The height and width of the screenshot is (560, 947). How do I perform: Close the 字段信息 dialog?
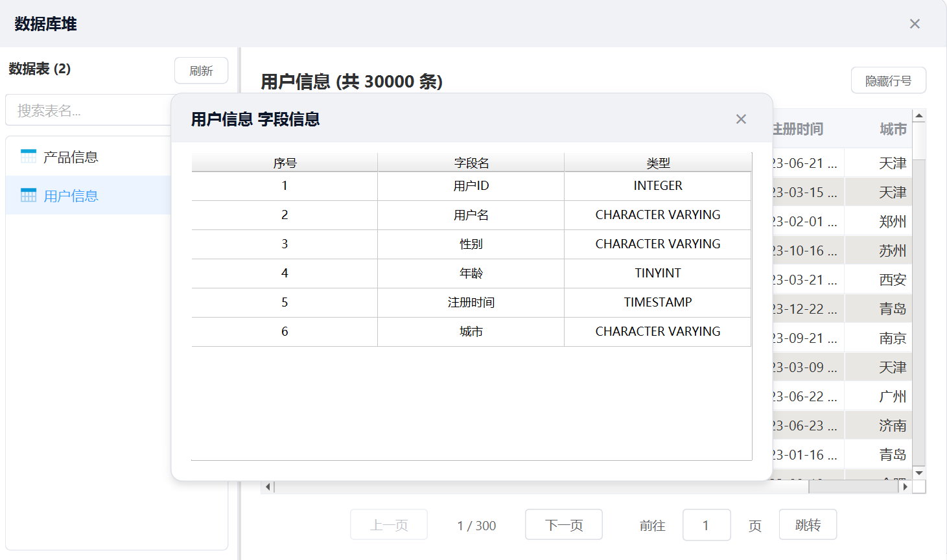(741, 119)
